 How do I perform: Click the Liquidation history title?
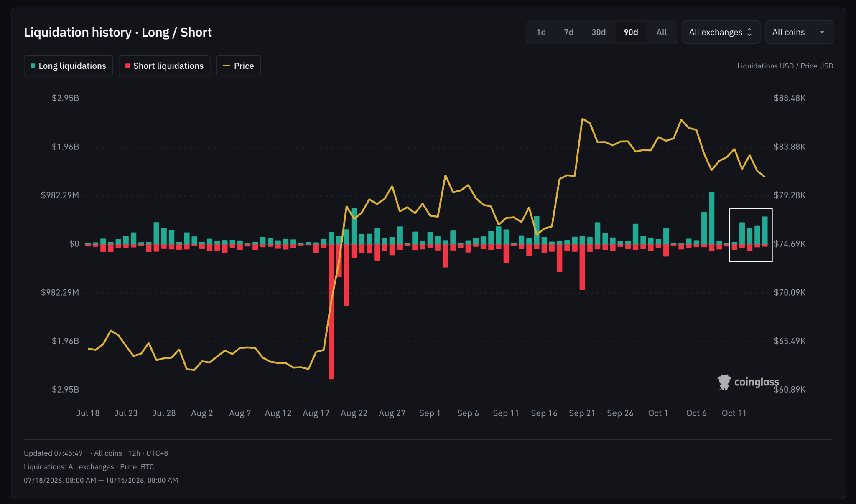click(x=118, y=32)
